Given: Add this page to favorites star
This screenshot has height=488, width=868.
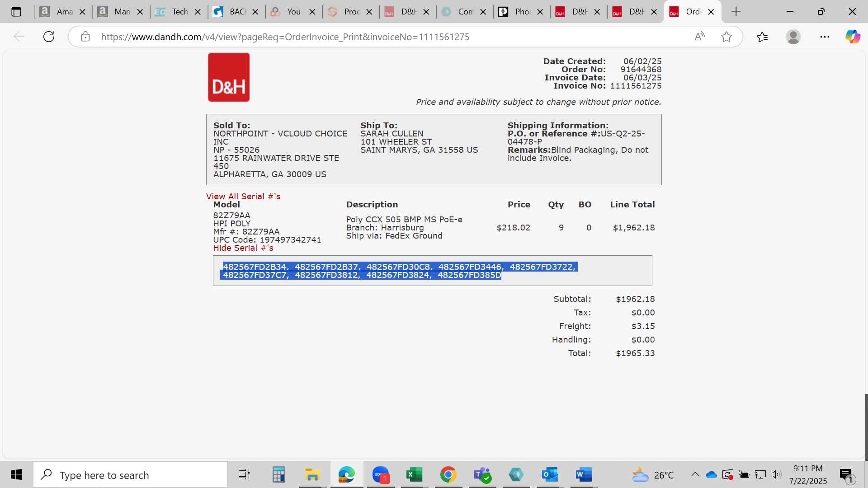Looking at the screenshot, I should tap(726, 37).
